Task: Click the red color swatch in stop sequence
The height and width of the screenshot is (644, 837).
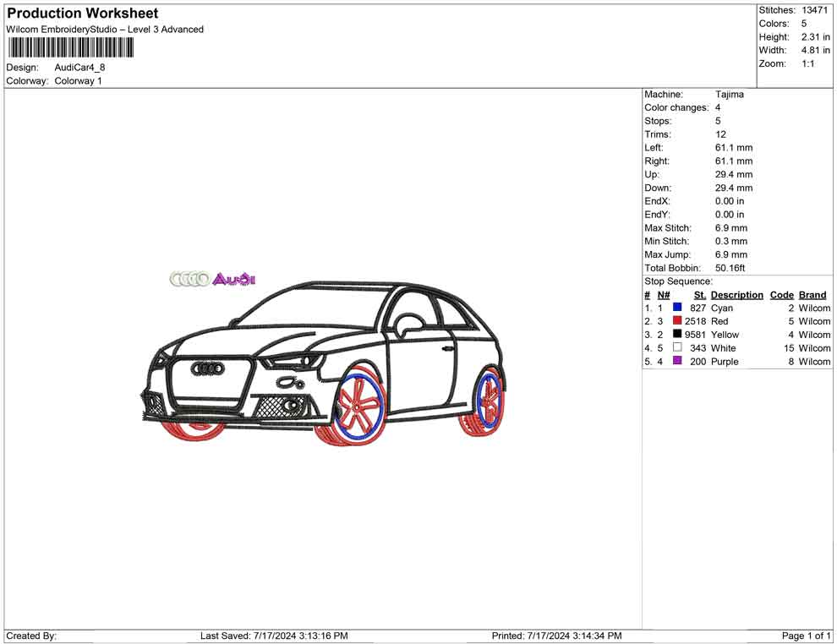Action: [x=677, y=320]
